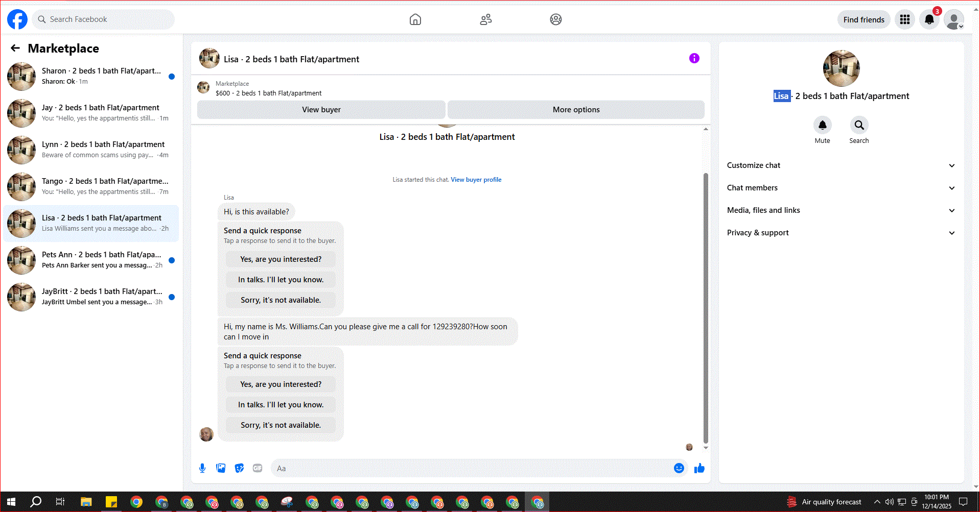Open Windows taskbar search
980x512 pixels.
click(x=36, y=502)
